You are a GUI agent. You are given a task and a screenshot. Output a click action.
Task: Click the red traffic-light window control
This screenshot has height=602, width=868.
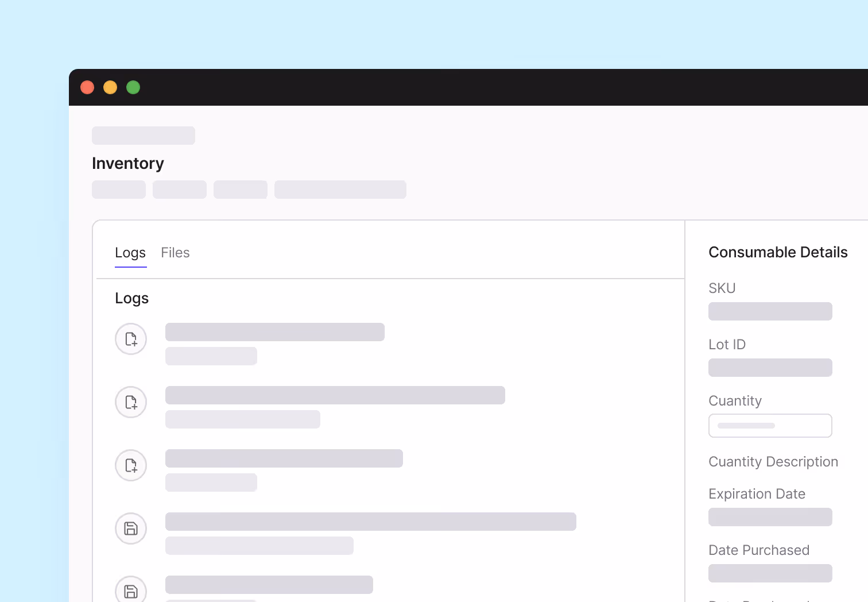coord(87,87)
